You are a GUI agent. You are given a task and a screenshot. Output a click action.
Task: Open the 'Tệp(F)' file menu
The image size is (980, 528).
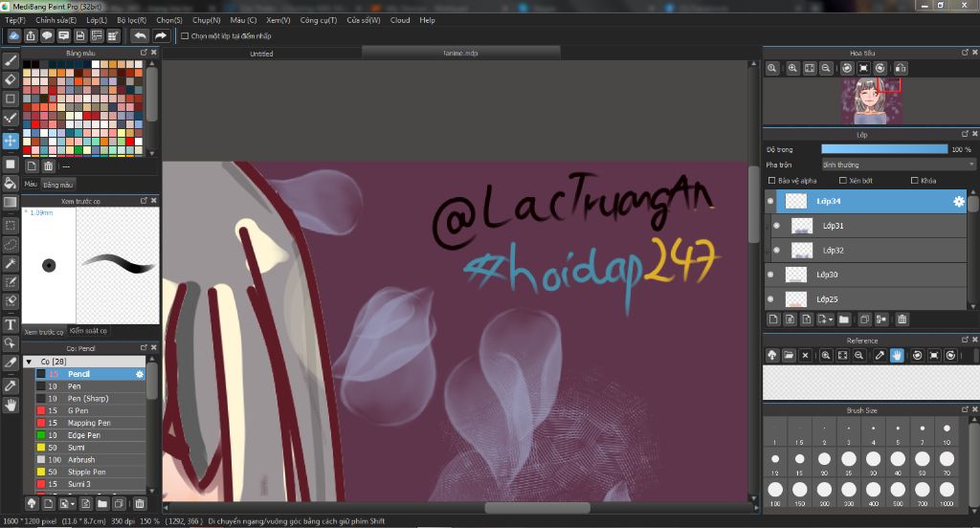(x=15, y=20)
